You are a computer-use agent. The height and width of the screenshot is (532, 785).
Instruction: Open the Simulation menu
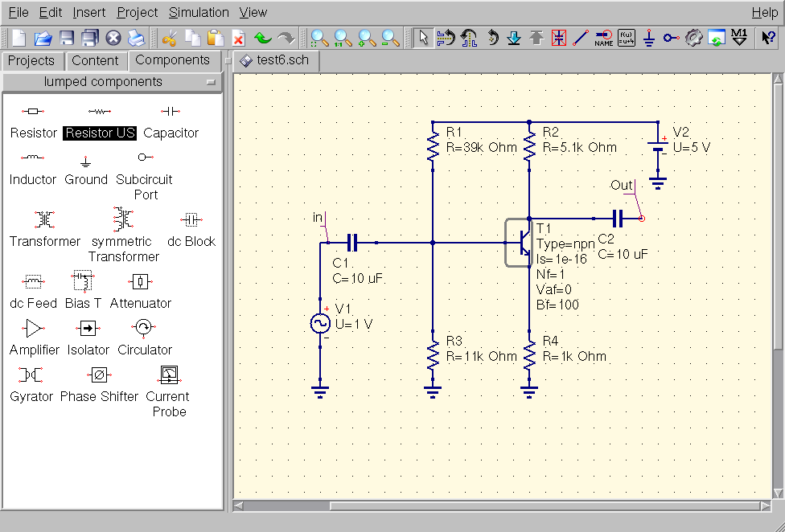tap(199, 12)
